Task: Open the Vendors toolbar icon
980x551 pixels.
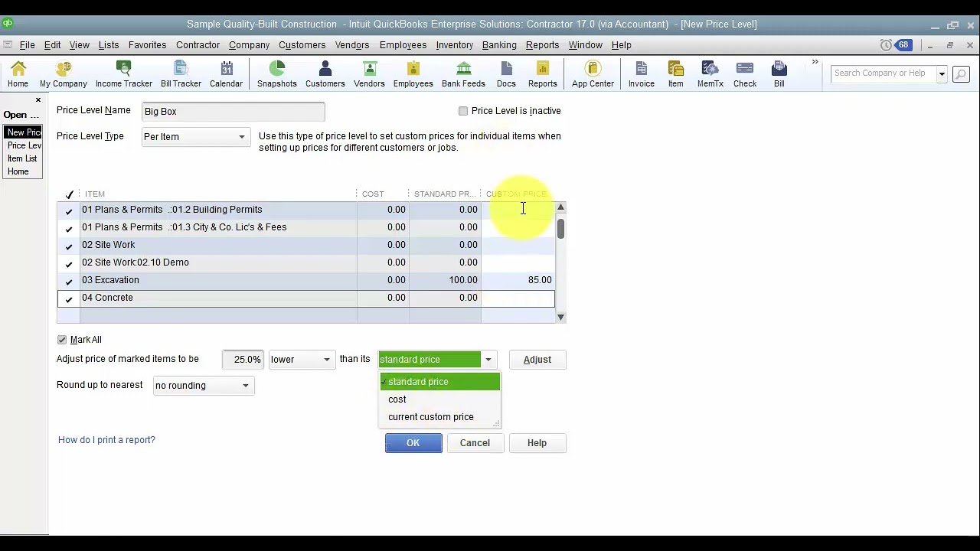Action: click(x=369, y=74)
